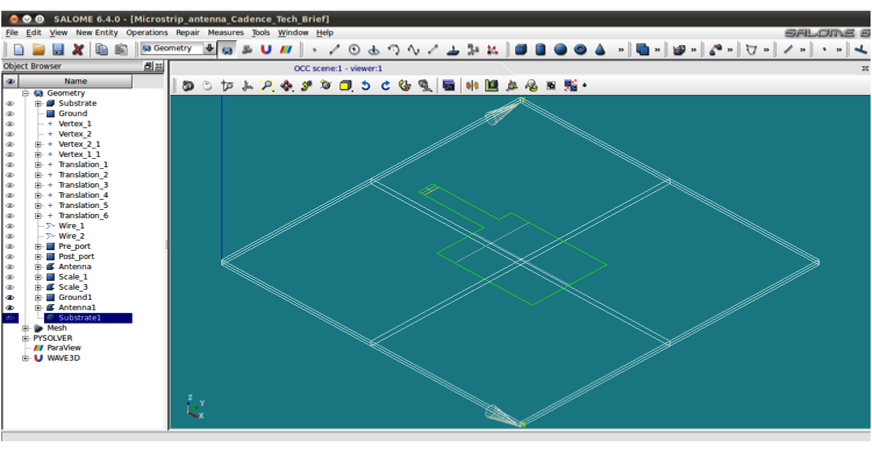Activate the Geometry module icon

coord(227,49)
